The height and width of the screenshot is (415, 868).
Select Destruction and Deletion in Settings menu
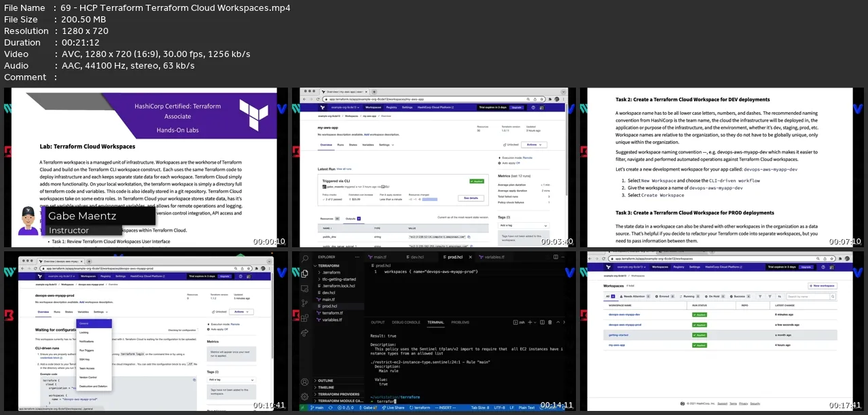coord(93,386)
